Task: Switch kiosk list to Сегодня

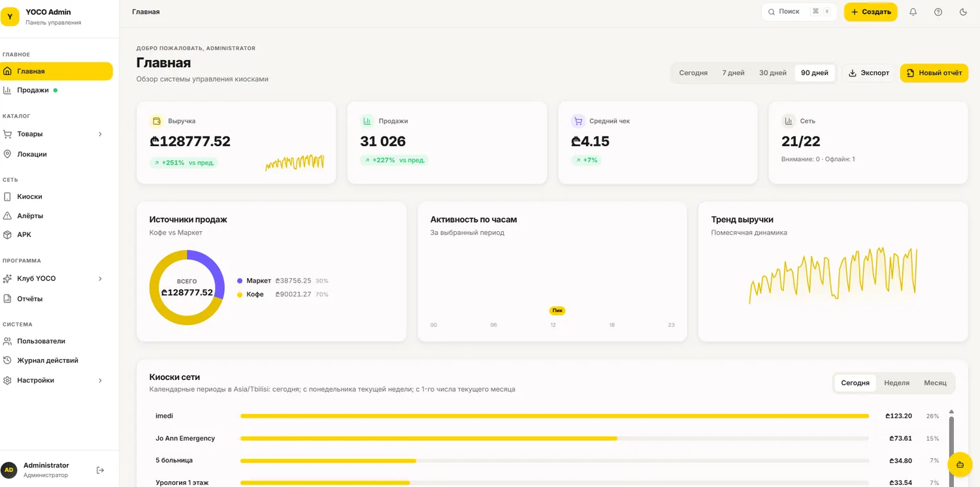Action: pyautogui.click(x=855, y=383)
